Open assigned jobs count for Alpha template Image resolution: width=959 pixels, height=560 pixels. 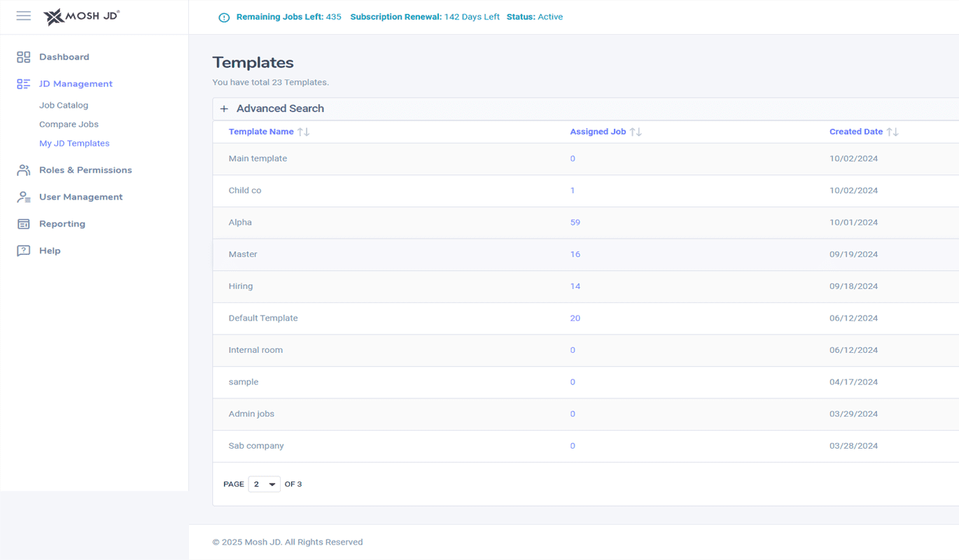575,222
